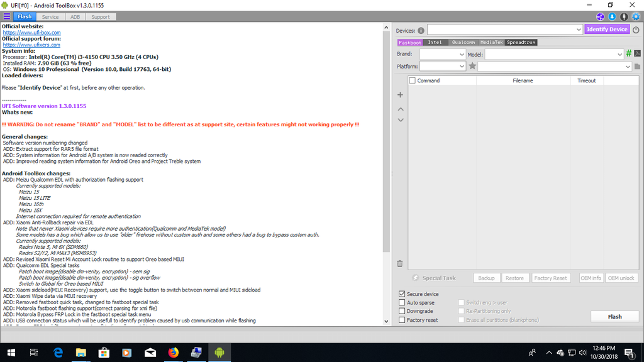This screenshot has width=644, height=362.
Task: Open the hamburger menu icon
Action: [x=6, y=16]
